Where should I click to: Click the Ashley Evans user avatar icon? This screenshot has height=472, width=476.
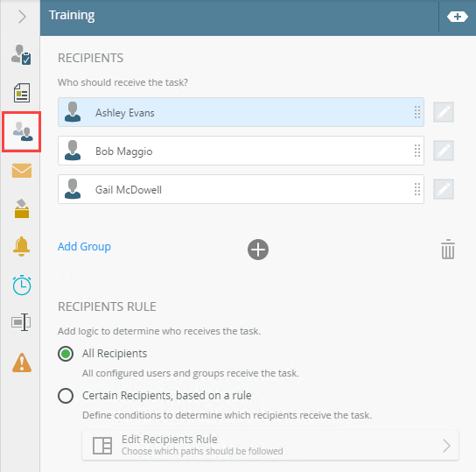73,112
